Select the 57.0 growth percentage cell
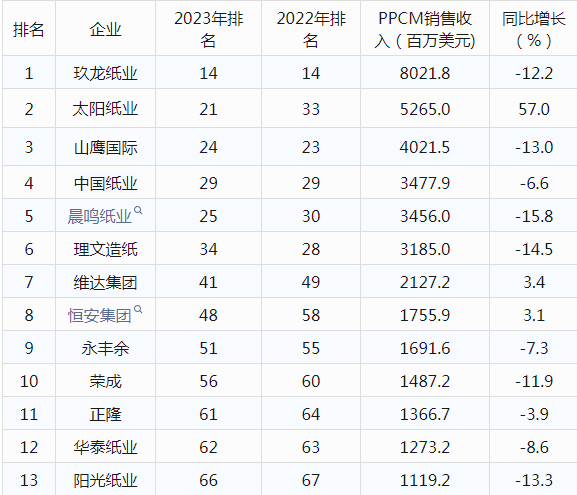Viewport: 577px width, 495px height. (x=534, y=109)
